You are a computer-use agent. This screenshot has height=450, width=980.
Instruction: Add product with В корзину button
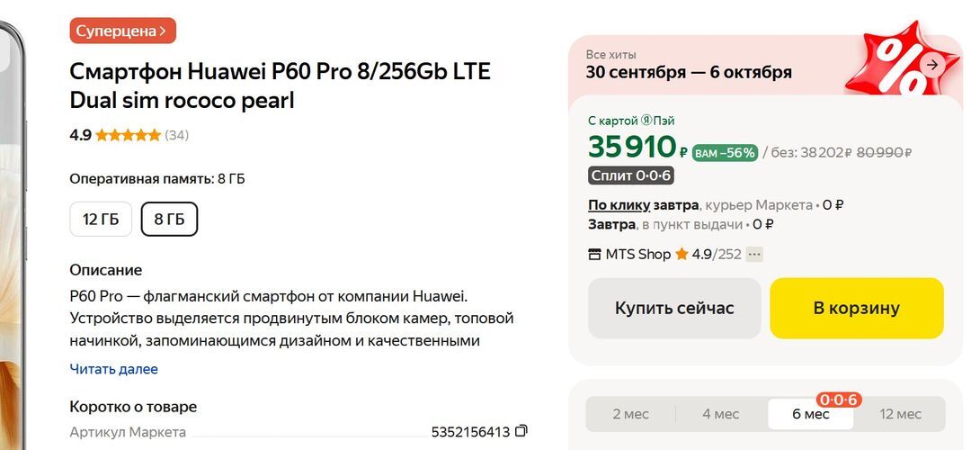[x=856, y=308]
